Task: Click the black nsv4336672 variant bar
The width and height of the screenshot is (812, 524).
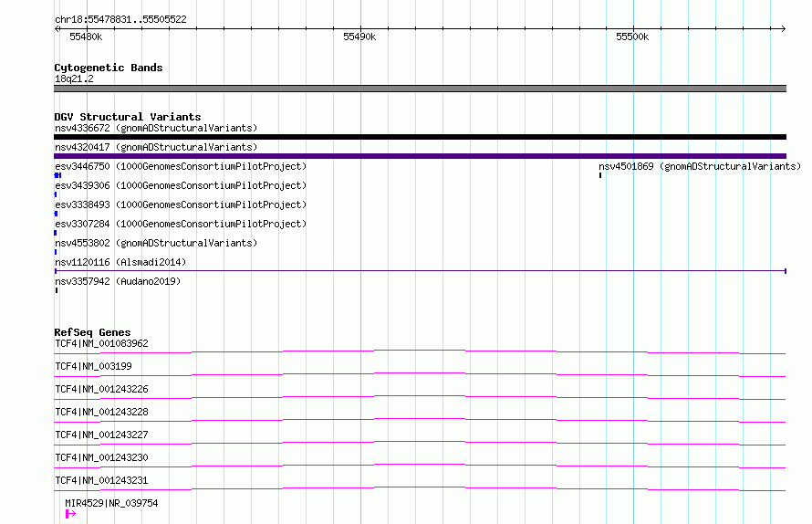Action: coord(420,137)
